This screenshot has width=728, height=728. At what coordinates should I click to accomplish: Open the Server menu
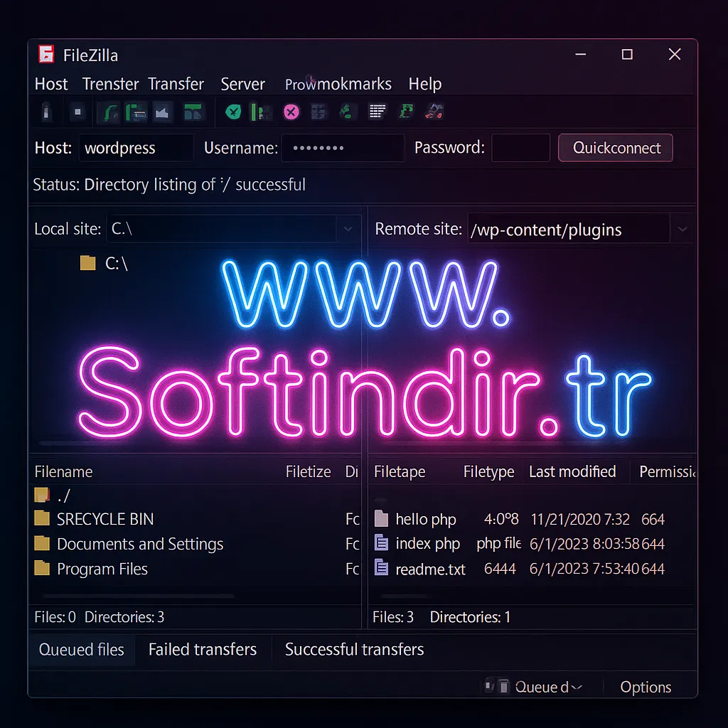coord(243,84)
